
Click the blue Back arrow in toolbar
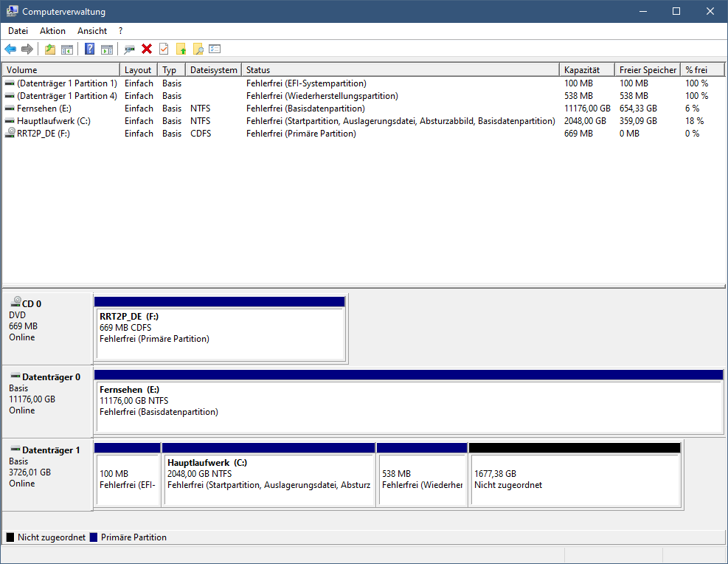pyautogui.click(x=10, y=49)
